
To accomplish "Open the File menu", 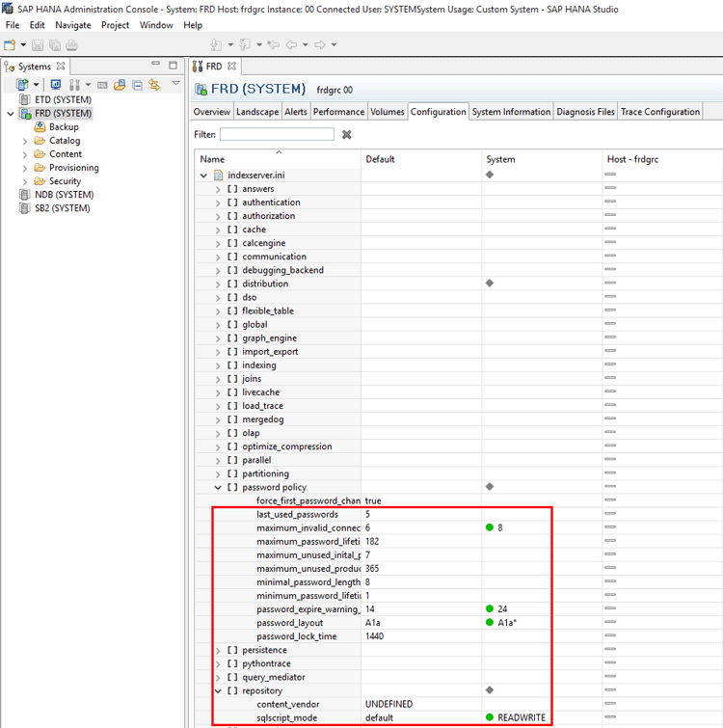I will point(13,25).
